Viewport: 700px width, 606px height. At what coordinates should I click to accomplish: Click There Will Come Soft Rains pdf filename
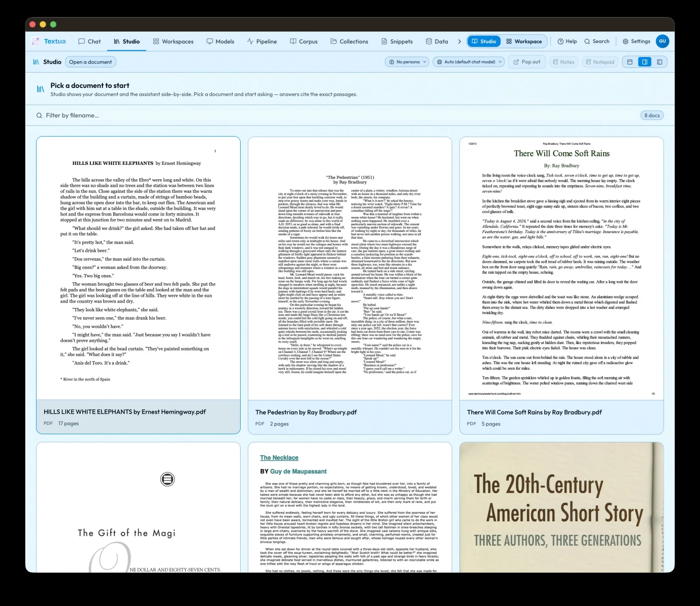click(x=534, y=412)
